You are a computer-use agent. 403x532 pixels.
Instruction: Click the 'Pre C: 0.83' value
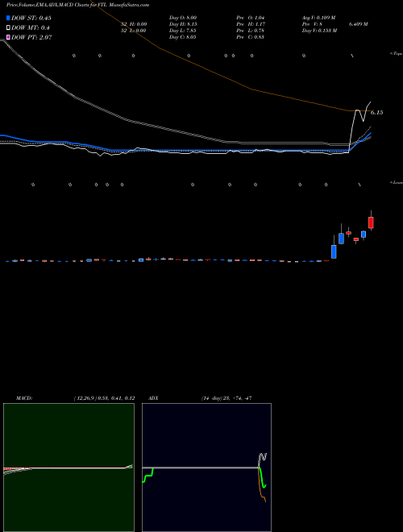coord(251,37)
